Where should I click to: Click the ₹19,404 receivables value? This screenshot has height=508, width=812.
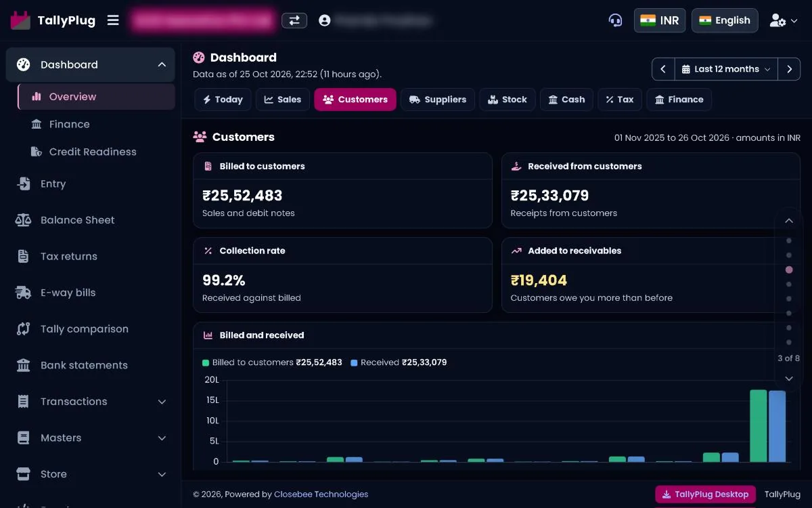pyautogui.click(x=539, y=280)
